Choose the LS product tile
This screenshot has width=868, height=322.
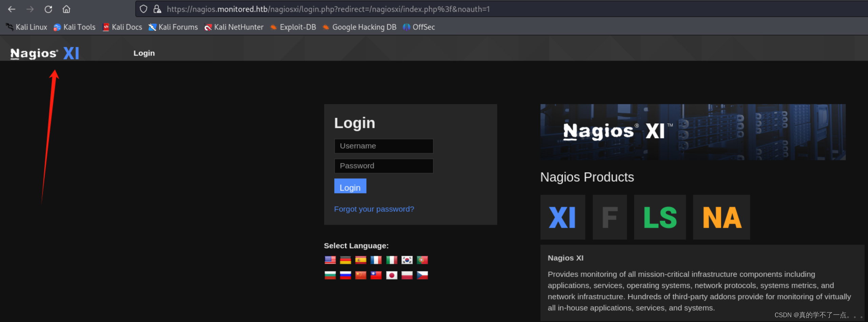pos(660,217)
